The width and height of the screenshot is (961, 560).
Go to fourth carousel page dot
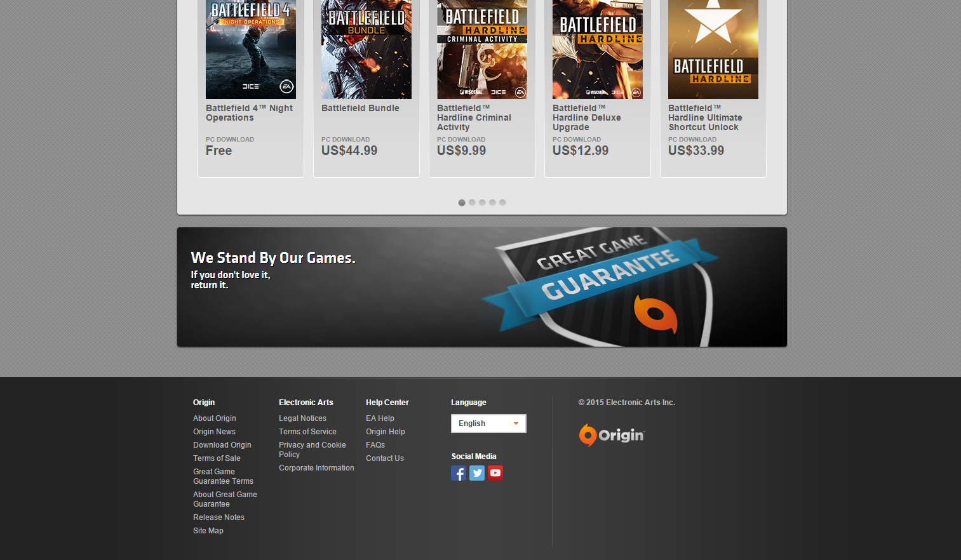click(x=492, y=203)
